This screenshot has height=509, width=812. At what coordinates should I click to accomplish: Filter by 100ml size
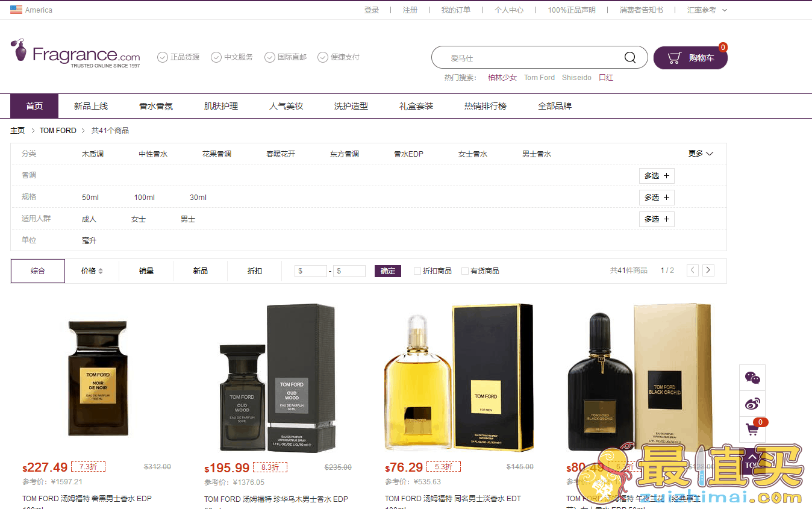click(x=145, y=198)
